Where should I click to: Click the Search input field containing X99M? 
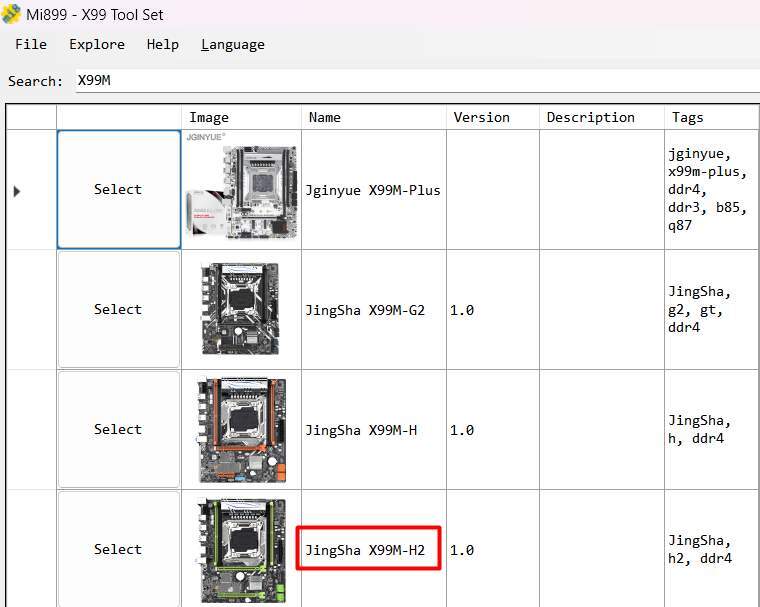tap(417, 80)
